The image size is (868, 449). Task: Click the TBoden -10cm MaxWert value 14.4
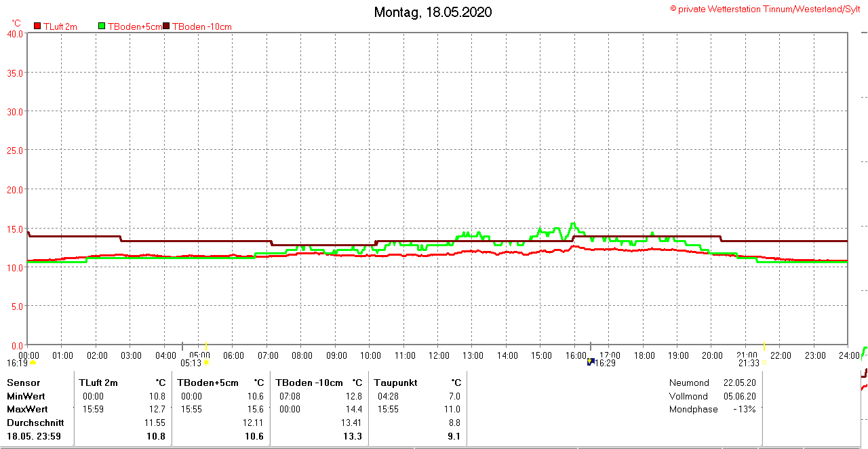pos(353,409)
